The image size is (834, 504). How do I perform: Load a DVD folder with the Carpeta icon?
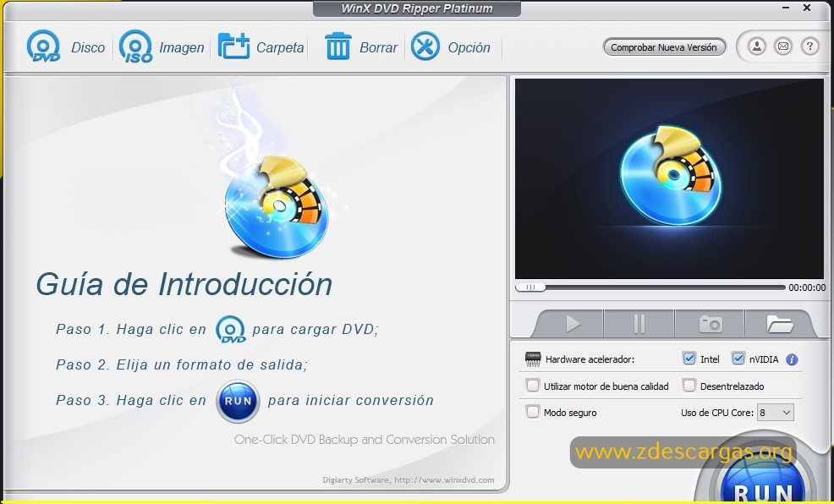click(x=234, y=47)
